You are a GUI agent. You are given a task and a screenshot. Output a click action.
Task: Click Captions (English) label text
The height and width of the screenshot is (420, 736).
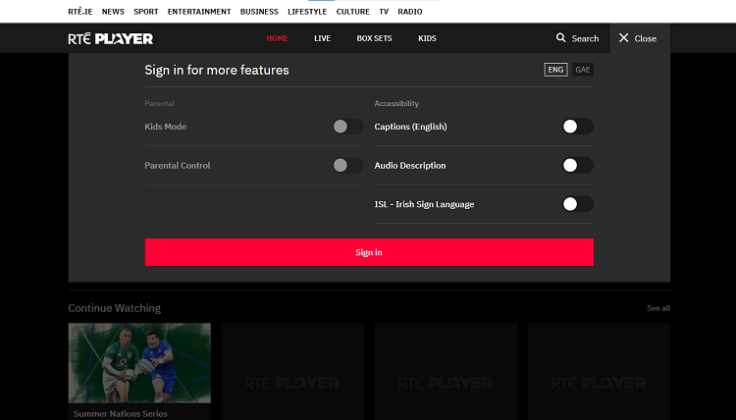coord(410,127)
